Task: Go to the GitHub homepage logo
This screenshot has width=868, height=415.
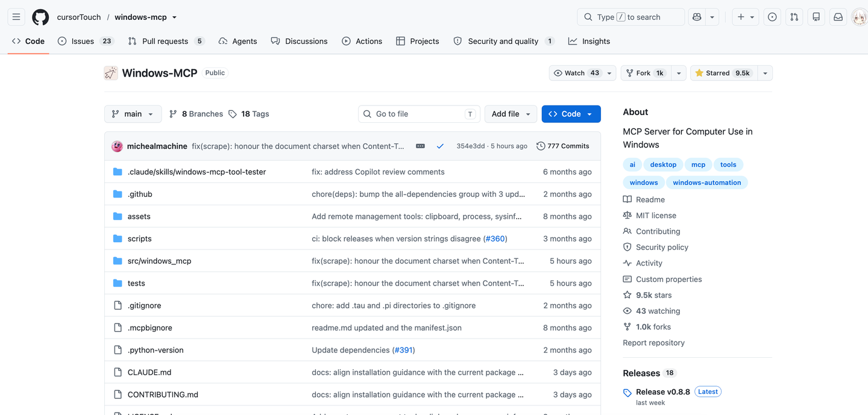Action: [40, 17]
